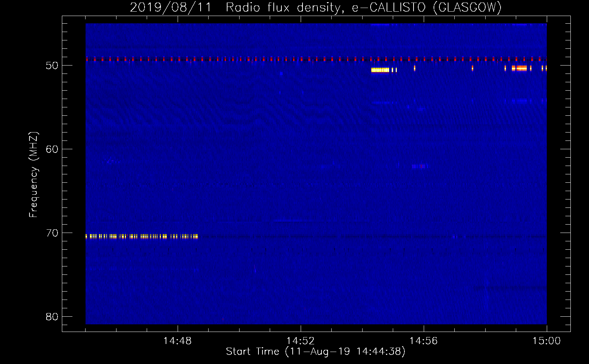Click the 80 frequency tick label

[x=52, y=317]
